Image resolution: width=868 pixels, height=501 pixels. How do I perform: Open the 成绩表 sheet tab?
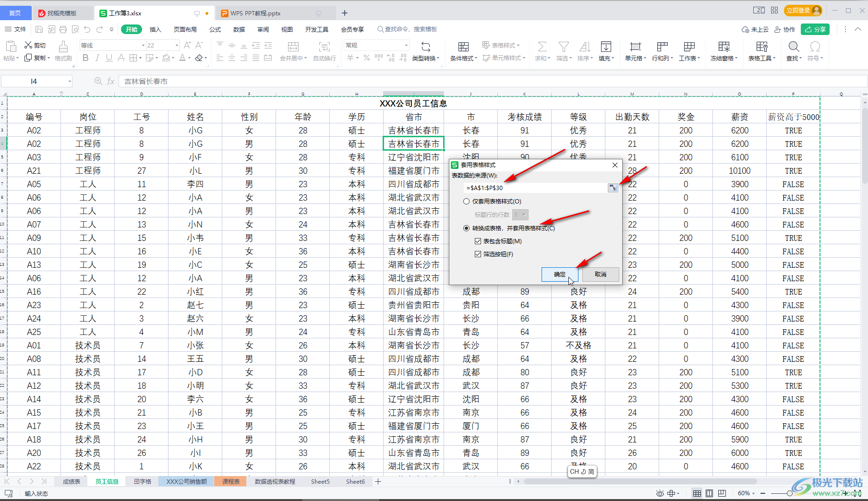click(72, 481)
